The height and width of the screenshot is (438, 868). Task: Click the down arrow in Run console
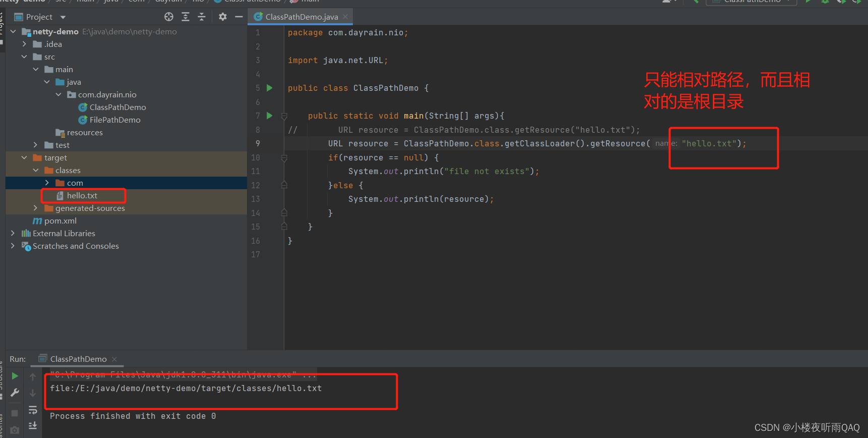click(x=33, y=393)
